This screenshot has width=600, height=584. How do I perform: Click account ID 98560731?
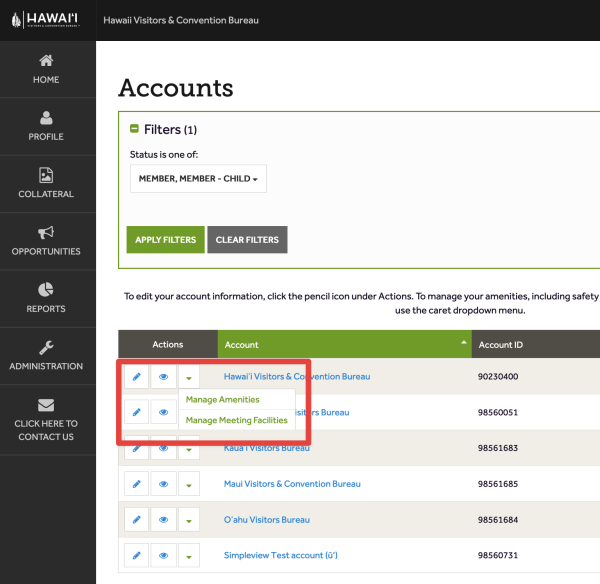click(x=498, y=555)
